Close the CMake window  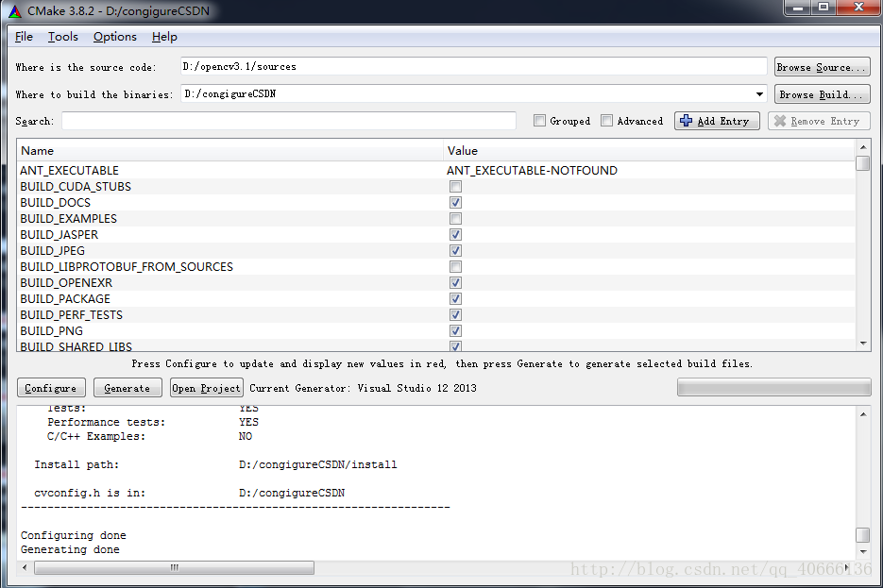(859, 8)
